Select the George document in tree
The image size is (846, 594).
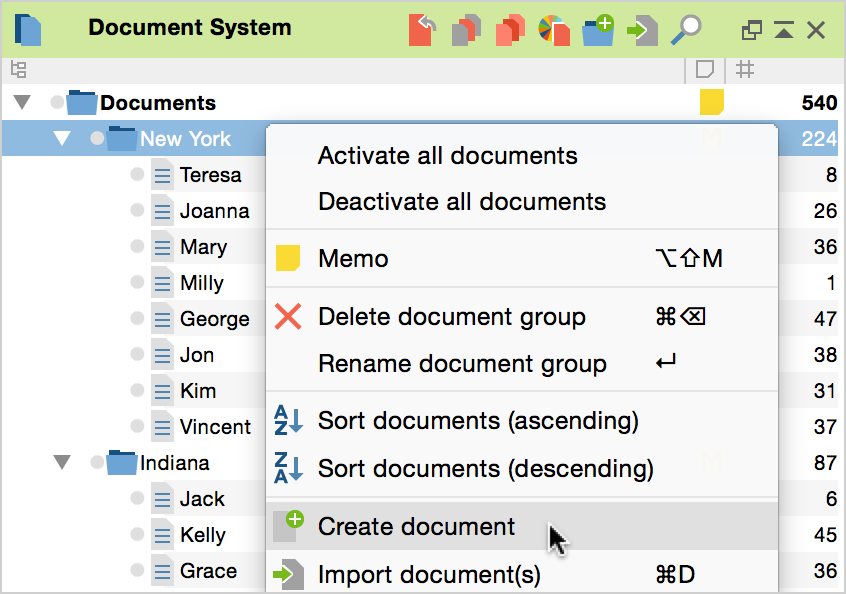pyautogui.click(x=214, y=319)
